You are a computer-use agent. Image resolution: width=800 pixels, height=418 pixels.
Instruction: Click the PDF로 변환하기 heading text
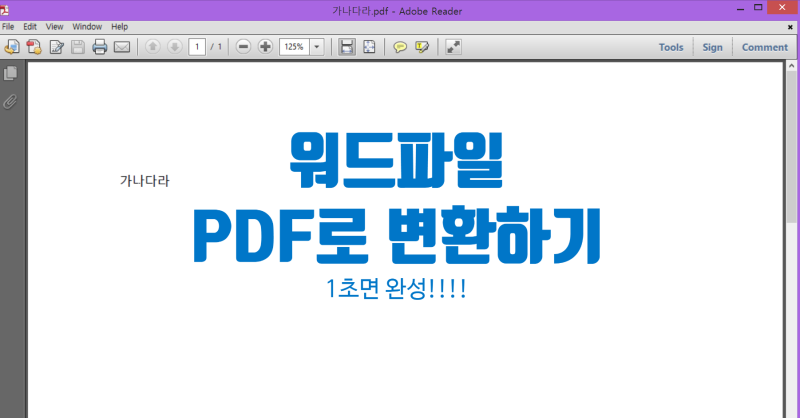[x=397, y=235]
